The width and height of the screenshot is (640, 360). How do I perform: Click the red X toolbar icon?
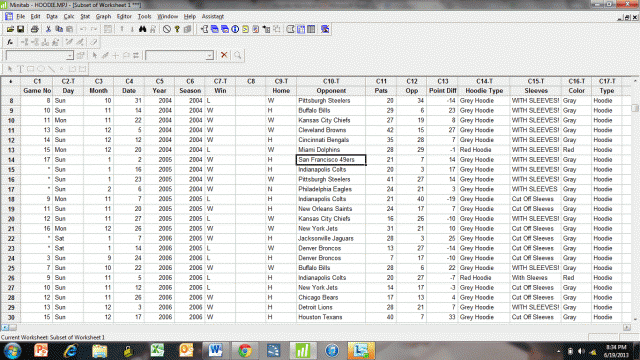(x=224, y=55)
